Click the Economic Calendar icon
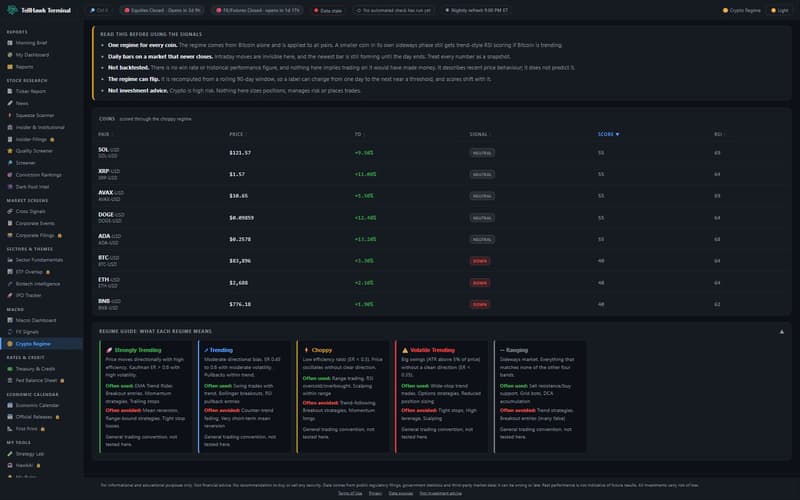The height and width of the screenshot is (500, 800). pyautogui.click(x=10, y=405)
